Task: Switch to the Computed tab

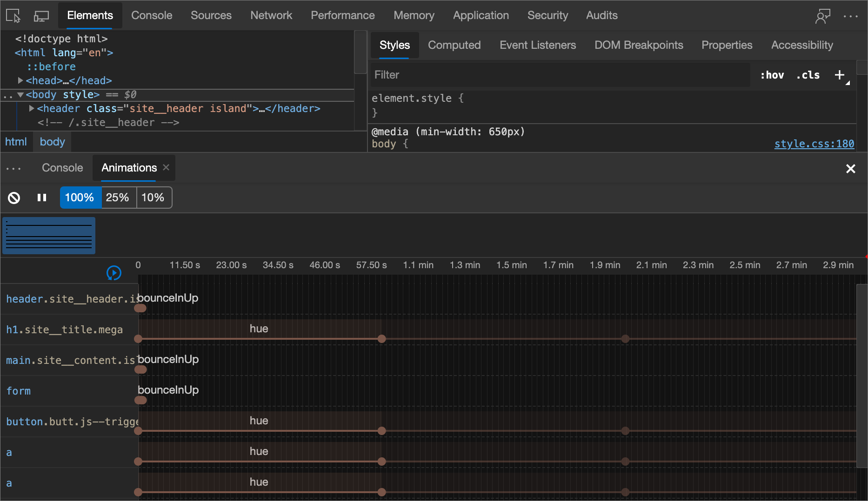Action: point(454,45)
